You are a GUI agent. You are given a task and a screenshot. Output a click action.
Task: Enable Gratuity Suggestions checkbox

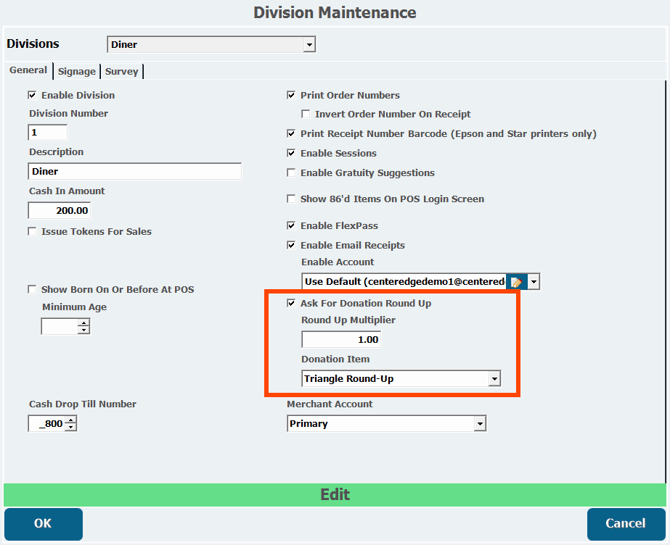tap(292, 173)
